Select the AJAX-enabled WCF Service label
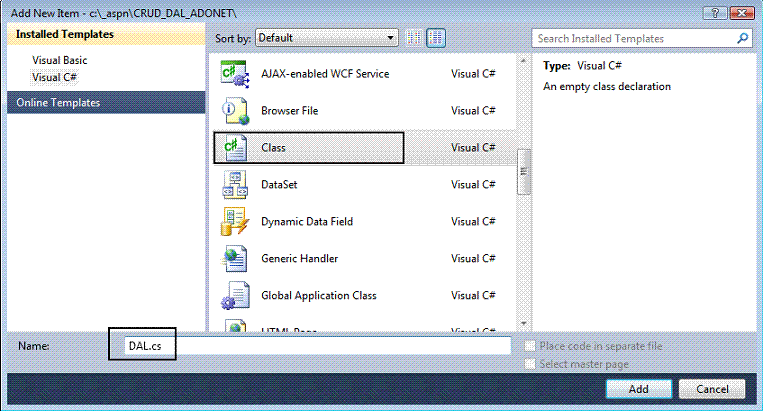The width and height of the screenshot is (763, 411). point(325,74)
